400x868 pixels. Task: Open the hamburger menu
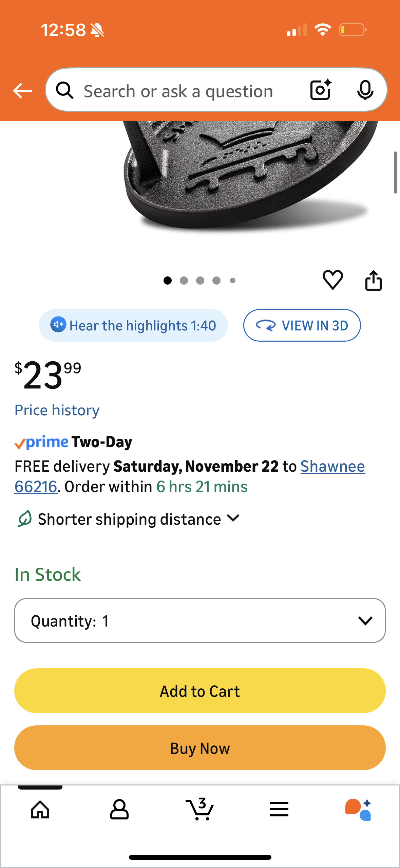click(x=279, y=810)
